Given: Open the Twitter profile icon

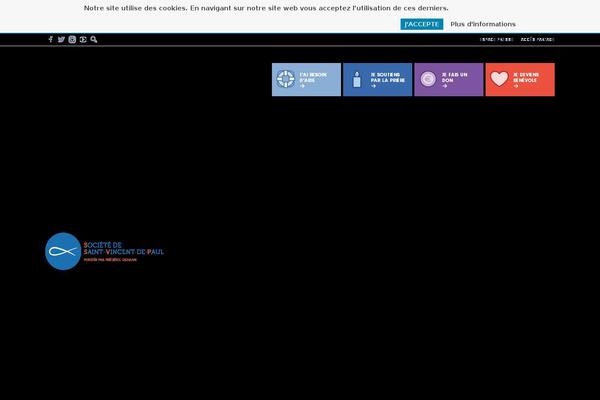Looking at the screenshot, I should (x=61, y=39).
